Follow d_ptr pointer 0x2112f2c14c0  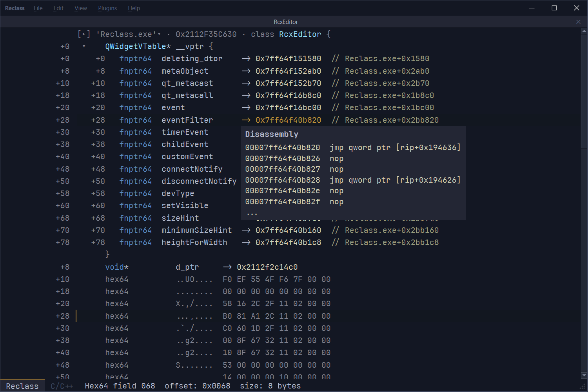[x=267, y=267]
